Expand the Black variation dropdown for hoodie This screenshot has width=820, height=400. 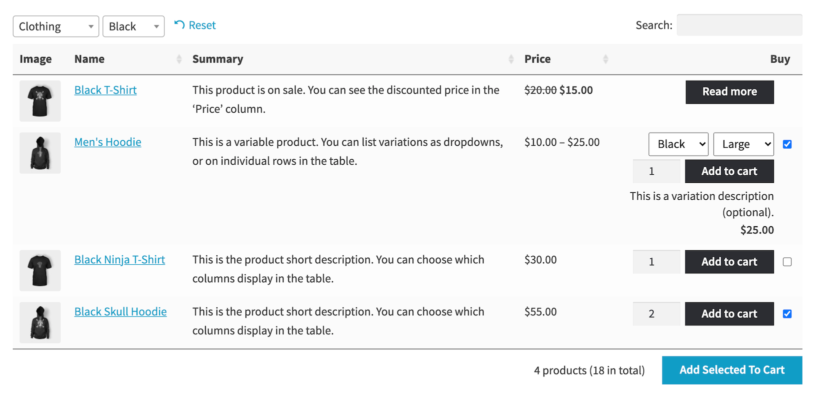[678, 144]
